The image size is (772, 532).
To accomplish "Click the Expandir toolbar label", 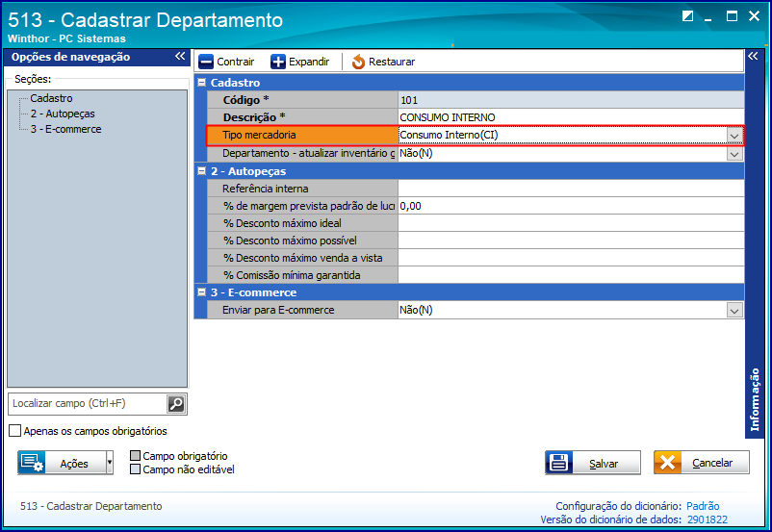I will [x=309, y=62].
